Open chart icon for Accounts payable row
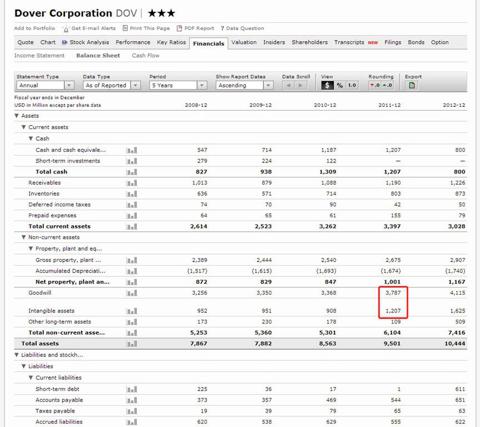This screenshot has height=427, width=480. point(132,401)
